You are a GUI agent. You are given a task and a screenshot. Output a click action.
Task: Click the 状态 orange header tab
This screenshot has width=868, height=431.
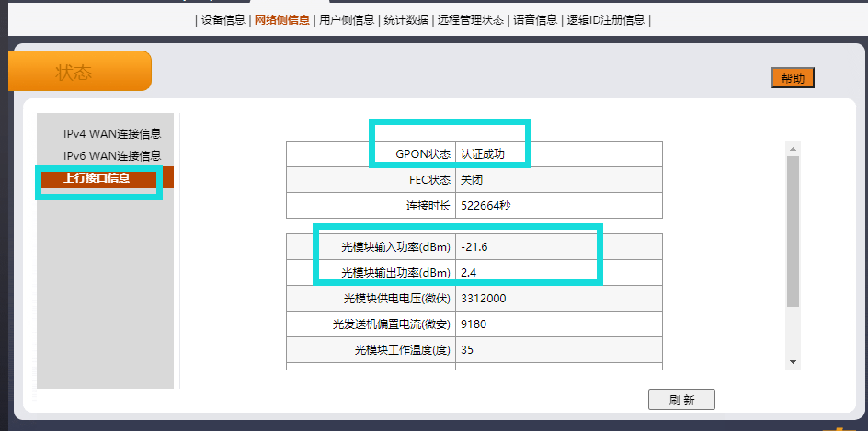[x=80, y=71]
